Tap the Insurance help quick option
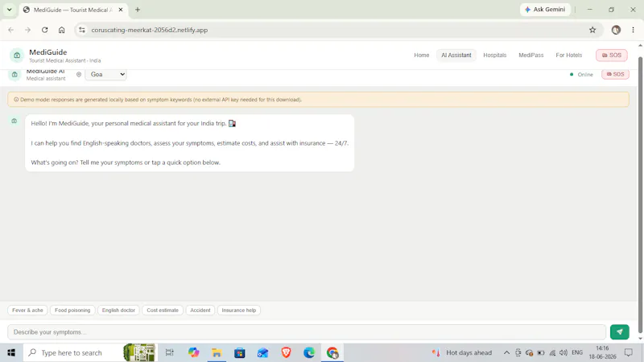This screenshot has height=362, width=644. [238, 311]
